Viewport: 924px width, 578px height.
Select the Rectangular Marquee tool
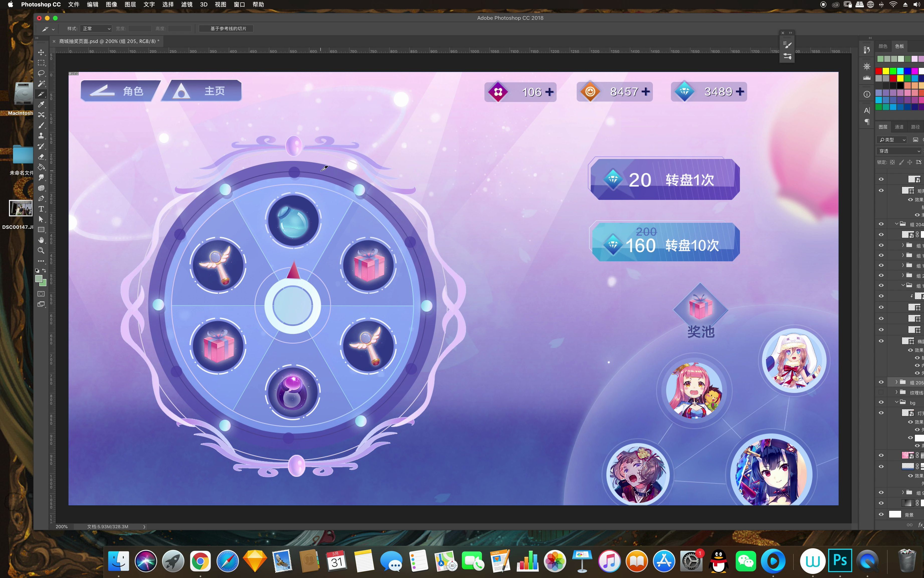tap(41, 63)
